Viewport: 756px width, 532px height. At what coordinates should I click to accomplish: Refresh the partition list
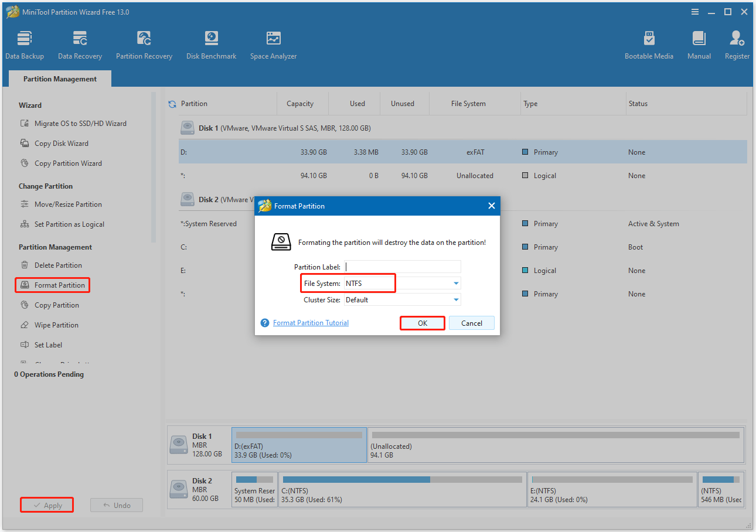point(171,104)
